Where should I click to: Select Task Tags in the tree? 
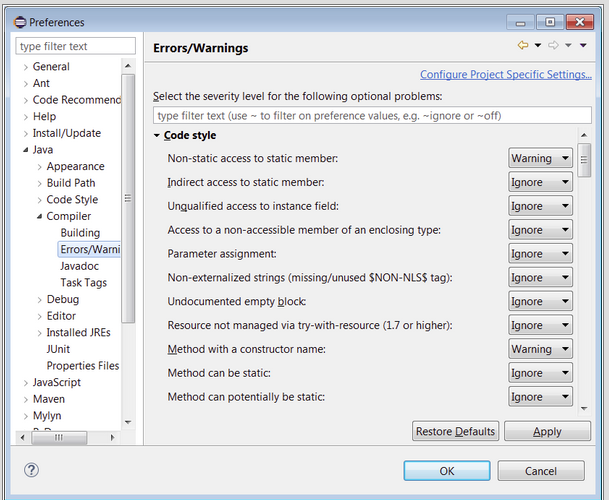83,283
